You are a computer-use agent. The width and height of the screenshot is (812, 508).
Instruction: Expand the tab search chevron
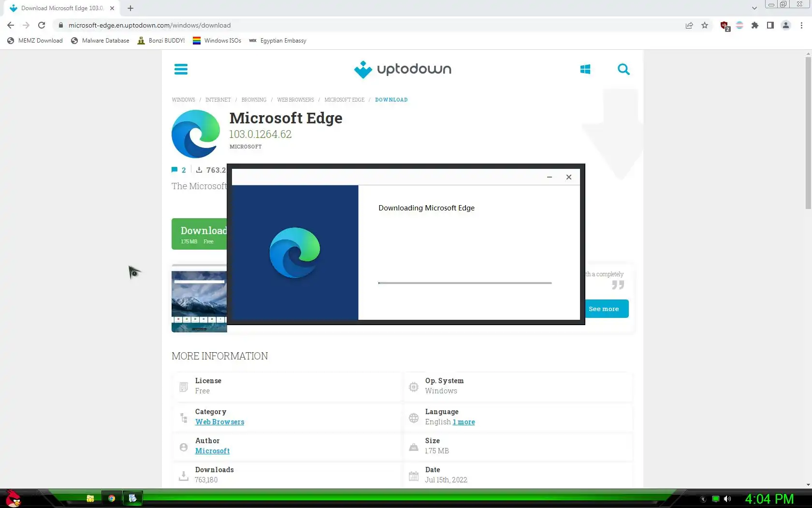[x=754, y=8]
